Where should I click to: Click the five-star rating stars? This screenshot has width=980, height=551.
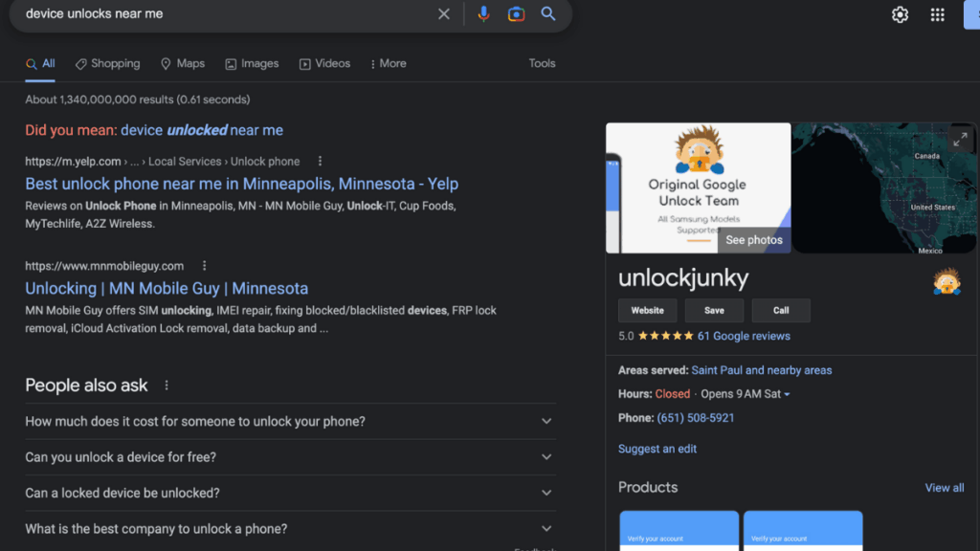pyautogui.click(x=666, y=336)
